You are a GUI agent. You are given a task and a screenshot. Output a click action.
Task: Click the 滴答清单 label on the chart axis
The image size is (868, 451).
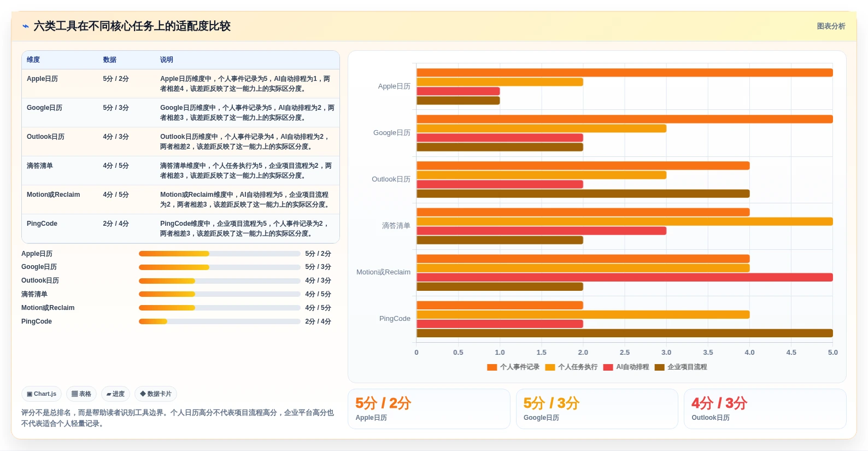point(396,226)
